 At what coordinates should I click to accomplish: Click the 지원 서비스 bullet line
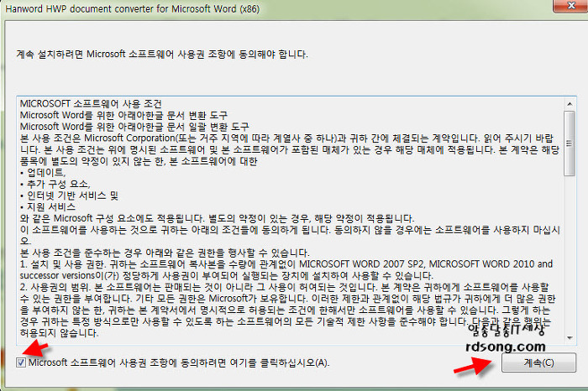tap(48, 206)
